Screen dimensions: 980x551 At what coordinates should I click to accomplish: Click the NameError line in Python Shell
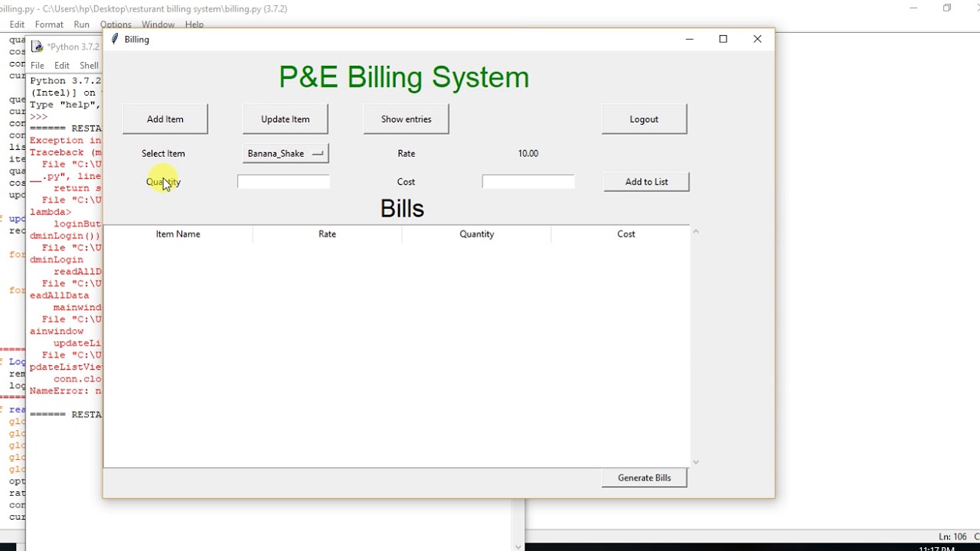pyautogui.click(x=65, y=391)
